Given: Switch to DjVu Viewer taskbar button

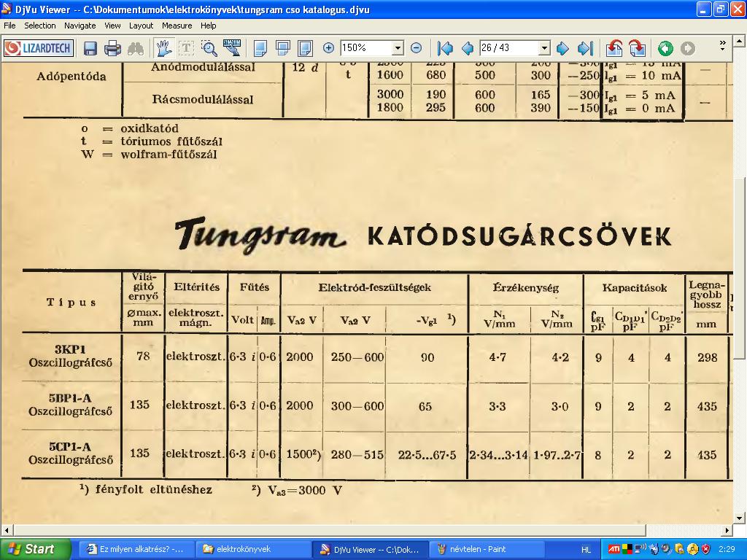Looking at the screenshot, I should click(370, 549).
